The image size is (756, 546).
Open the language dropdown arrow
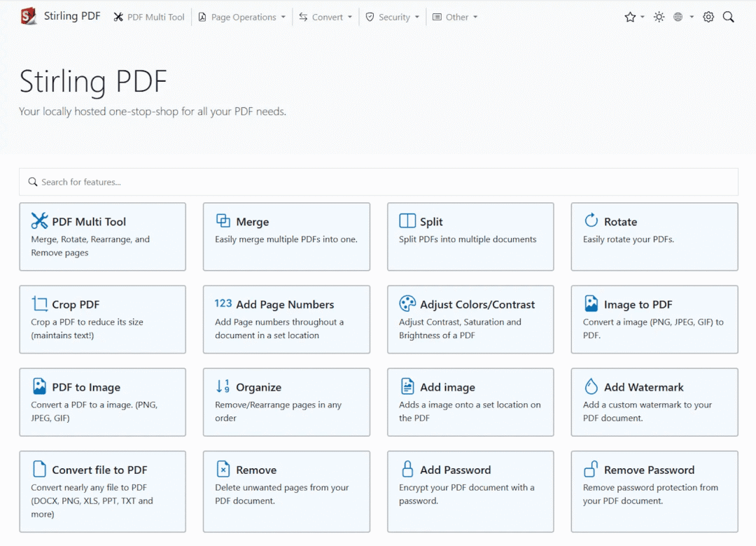point(692,17)
